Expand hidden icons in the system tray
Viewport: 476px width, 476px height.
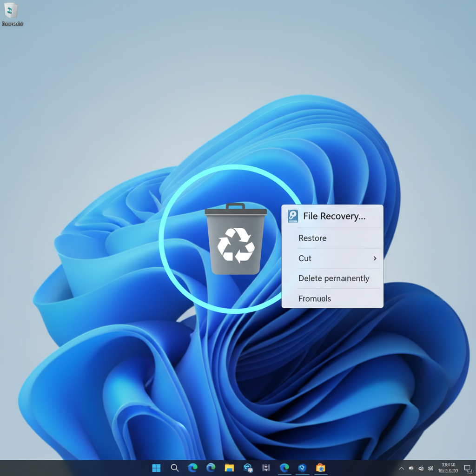coord(402,469)
